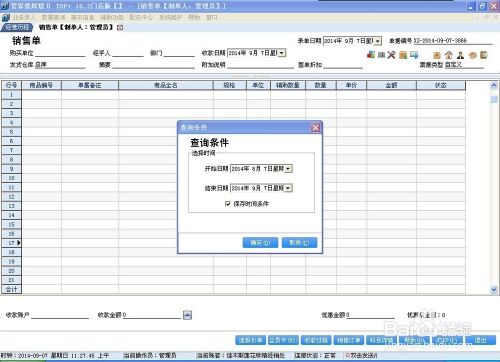Click the 经手人 input field
The height and width of the screenshot is (362, 500).
click(x=128, y=53)
